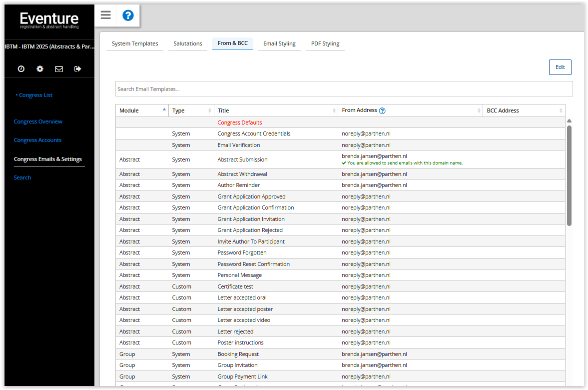The width and height of the screenshot is (588, 390).
Task: Click the logout arrow icon in sidebar
Action: (x=77, y=69)
